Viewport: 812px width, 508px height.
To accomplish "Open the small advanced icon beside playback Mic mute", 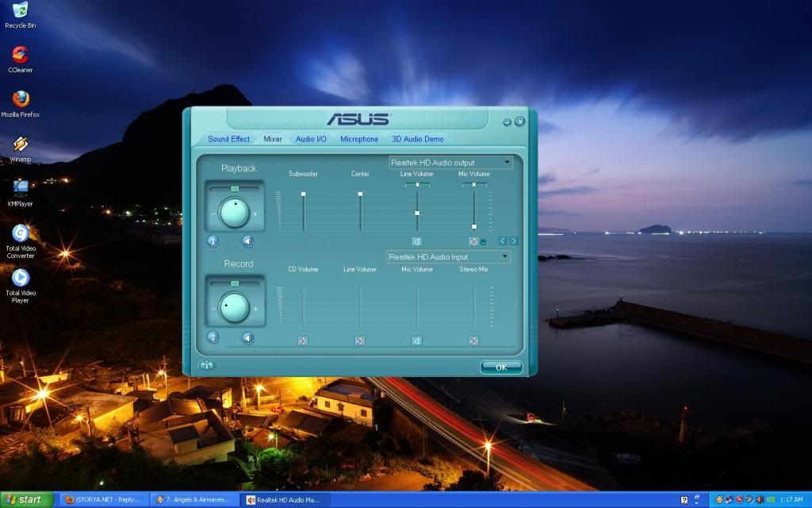I will pyautogui.click(x=483, y=242).
